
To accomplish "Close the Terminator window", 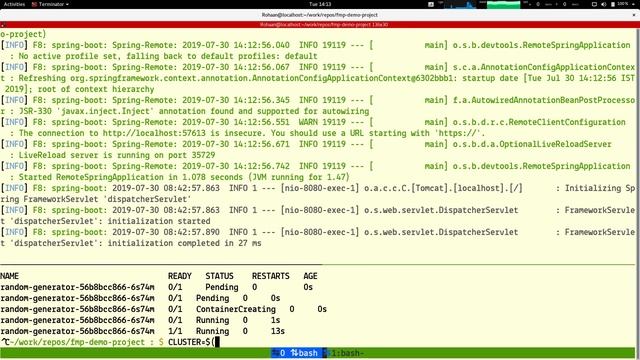I will pyautogui.click(x=634, y=15).
